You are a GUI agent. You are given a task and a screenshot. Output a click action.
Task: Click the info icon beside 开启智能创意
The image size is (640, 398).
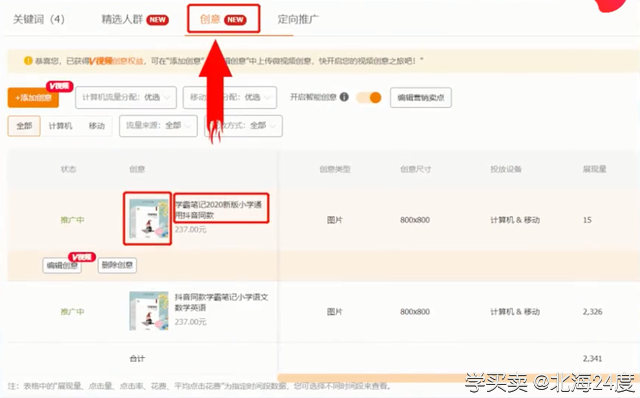click(x=344, y=97)
